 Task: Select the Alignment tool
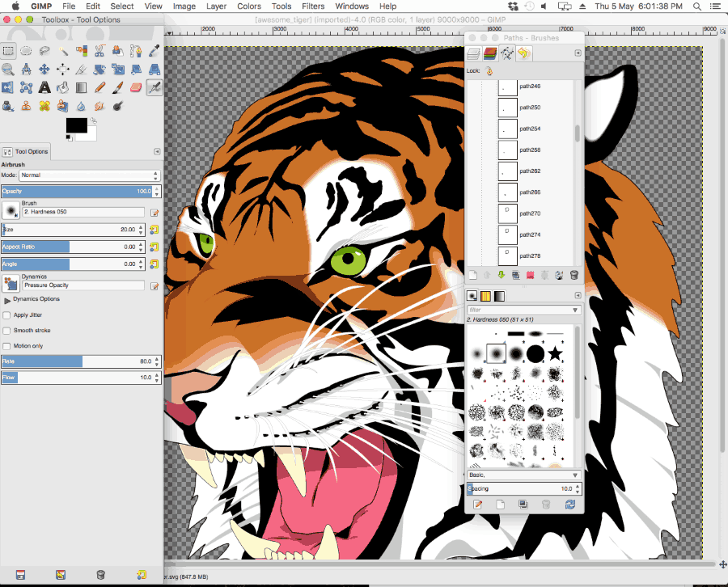coord(63,70)
